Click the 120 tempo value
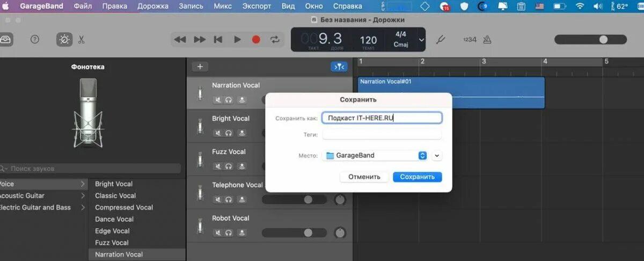The image size is (644, 261). (368, 40)
